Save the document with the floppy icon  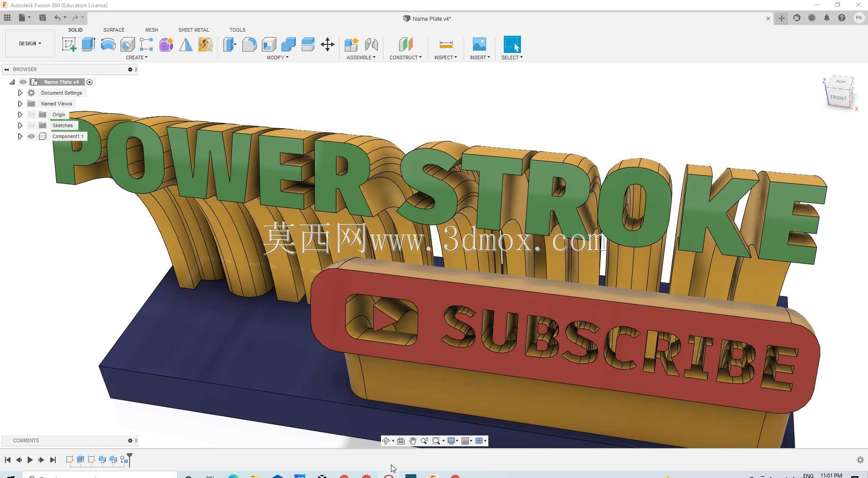tap(43, 18)
